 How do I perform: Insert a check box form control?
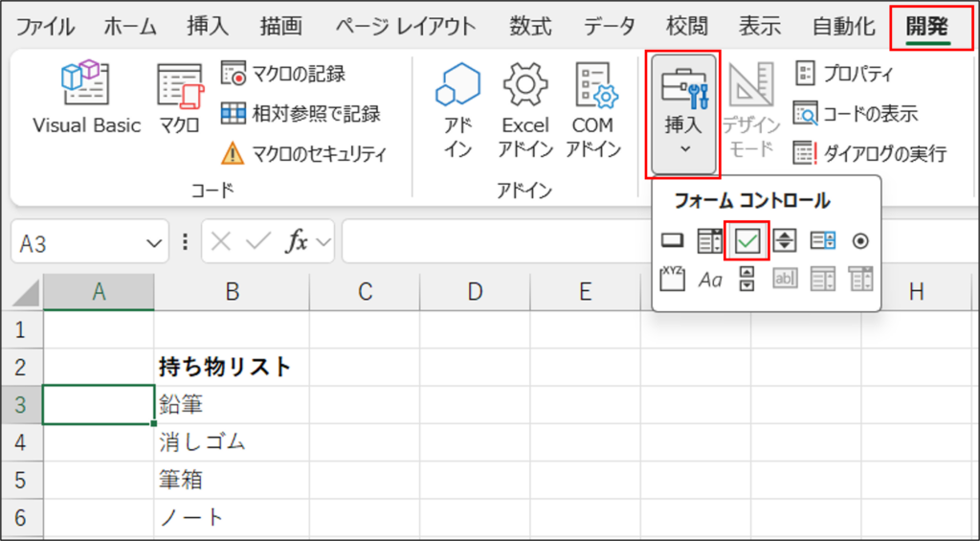pyautogui.click(x=747, y=240)
